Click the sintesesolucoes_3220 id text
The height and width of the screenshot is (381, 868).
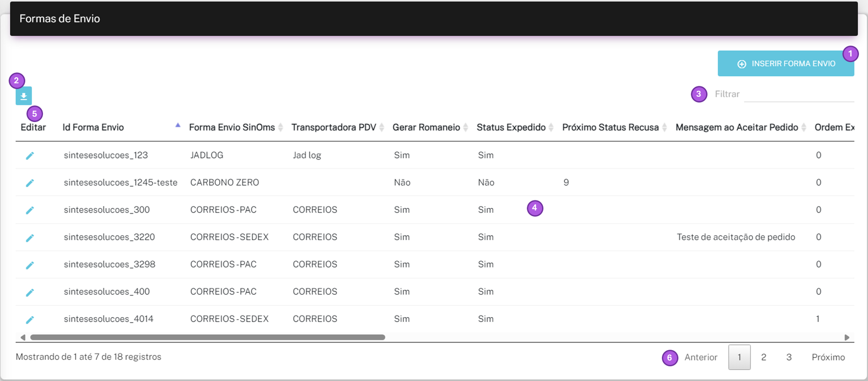(x=109, y=237)
